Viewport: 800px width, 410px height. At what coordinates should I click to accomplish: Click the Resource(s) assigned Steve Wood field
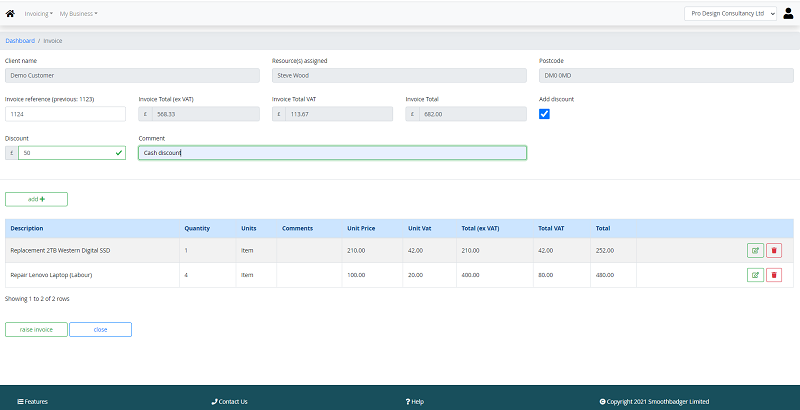[399, 75]
